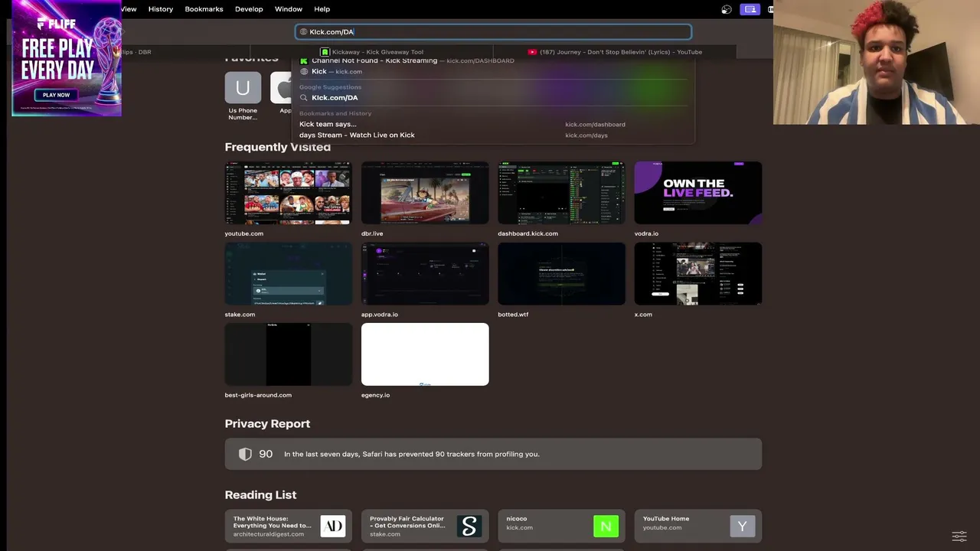
Task: Open 'The White House' reading list item
Action: click(289, 526)
